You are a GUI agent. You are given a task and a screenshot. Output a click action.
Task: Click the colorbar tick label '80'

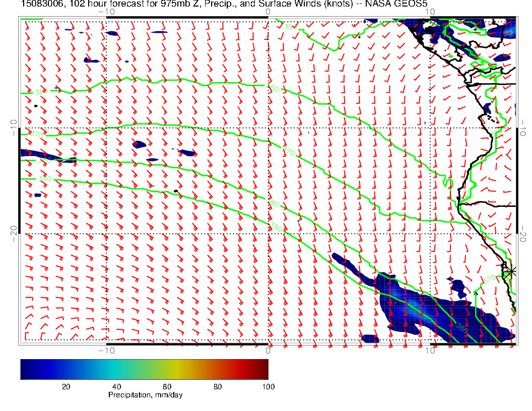(218, 387)
